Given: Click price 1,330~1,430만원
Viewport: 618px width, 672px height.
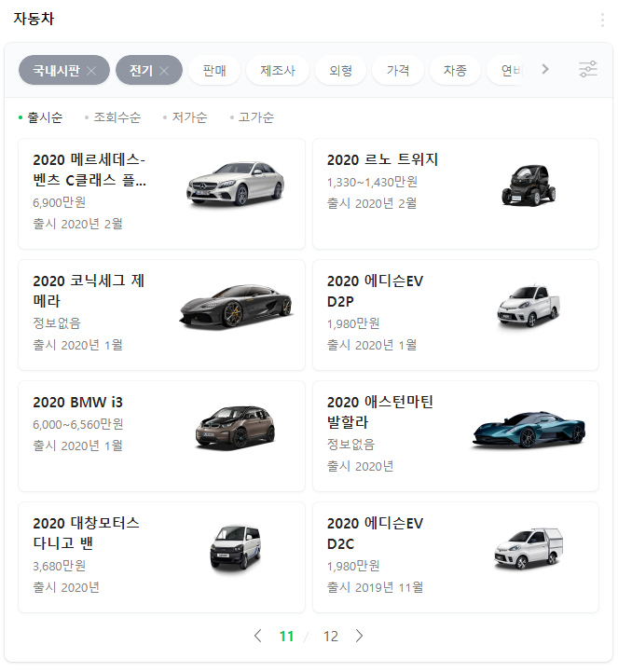Looking at the screenshot, I should click(372, 182).
